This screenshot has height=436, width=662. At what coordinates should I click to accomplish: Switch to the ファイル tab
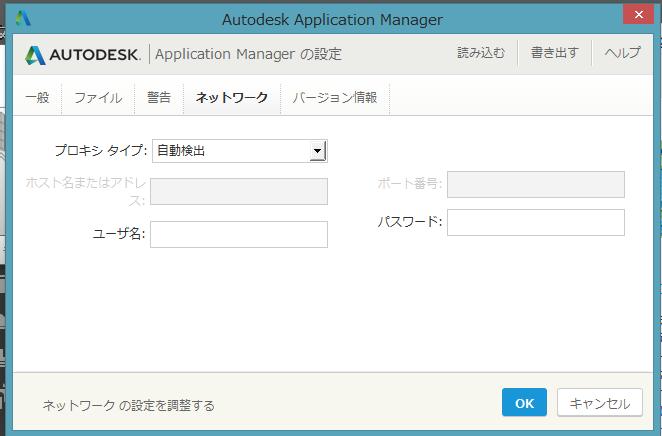click(x=98, y=97)
